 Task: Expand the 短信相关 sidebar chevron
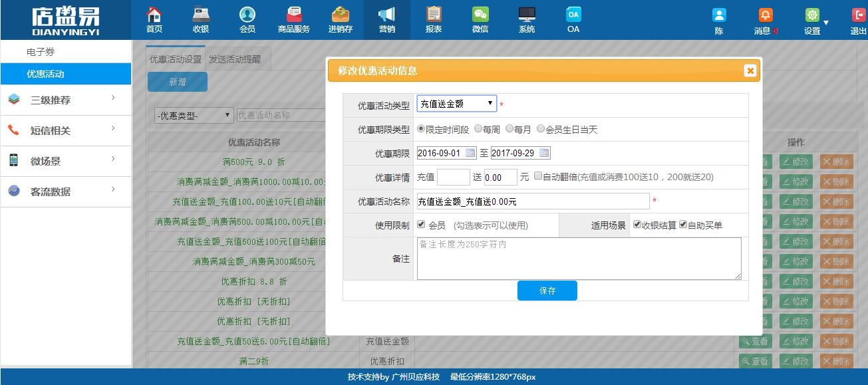pyautogui.click(x=114, y=129)
